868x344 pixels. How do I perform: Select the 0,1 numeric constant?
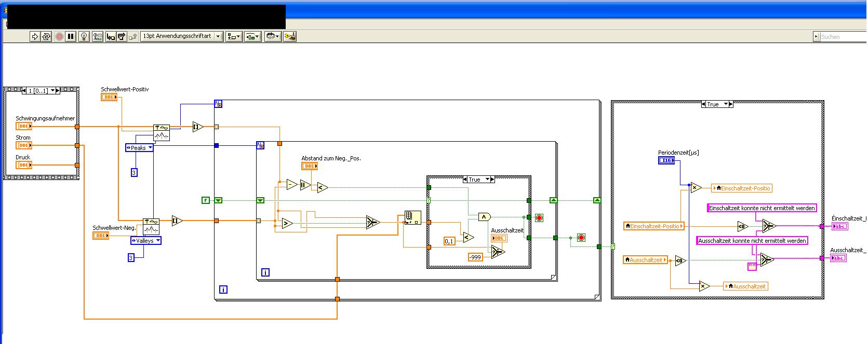(x=449, y=241)
